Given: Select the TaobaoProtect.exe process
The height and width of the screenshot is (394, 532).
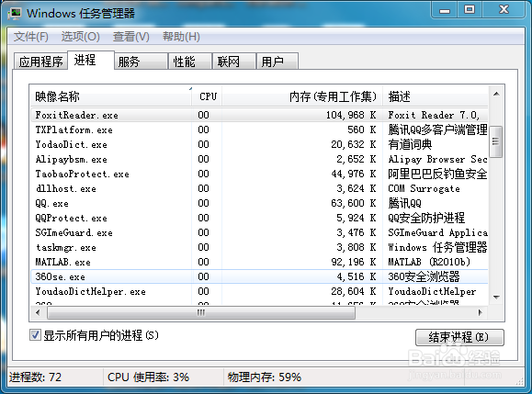Looking at the screenshot, I should click(259, 174).
